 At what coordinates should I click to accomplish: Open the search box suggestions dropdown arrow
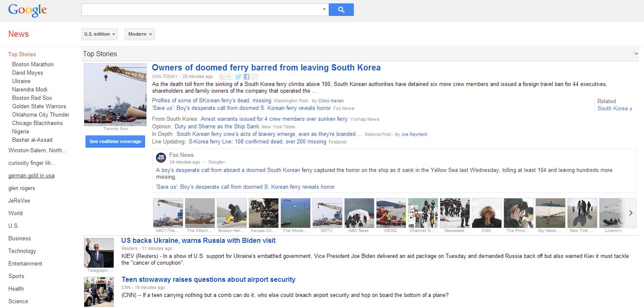(324, 10)
